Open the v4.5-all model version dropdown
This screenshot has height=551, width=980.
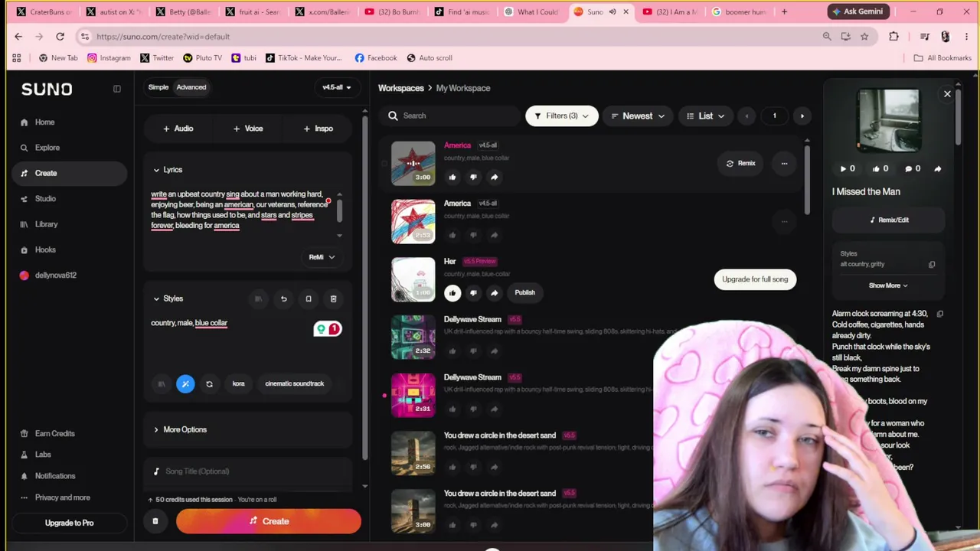point(337,87)
